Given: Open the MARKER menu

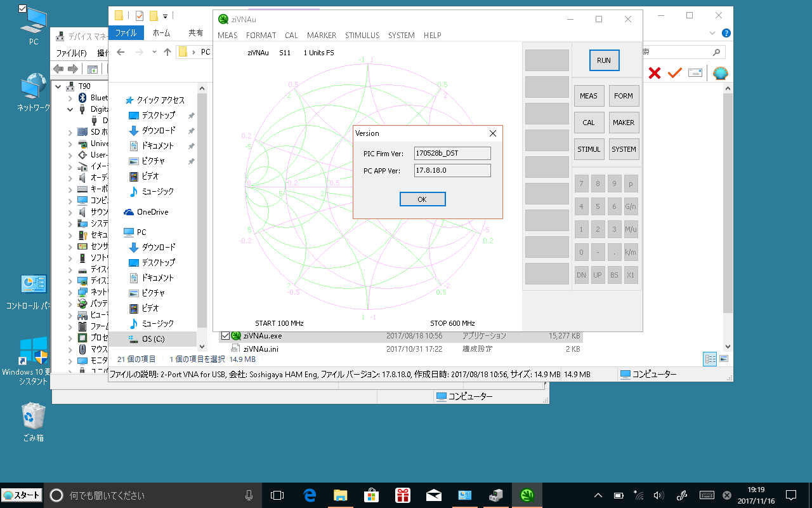Looking at the screenshot, I should pos(322,36).
